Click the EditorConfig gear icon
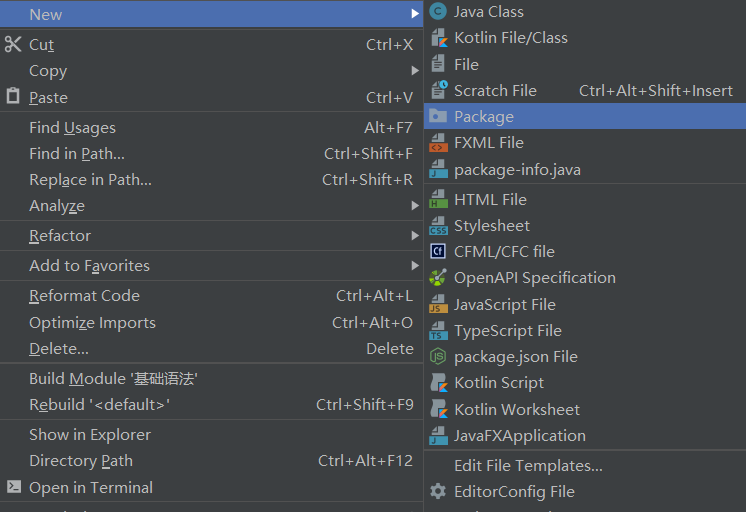Image resolution: width=746 pixels, height=512 pixels. coord(438,492)
